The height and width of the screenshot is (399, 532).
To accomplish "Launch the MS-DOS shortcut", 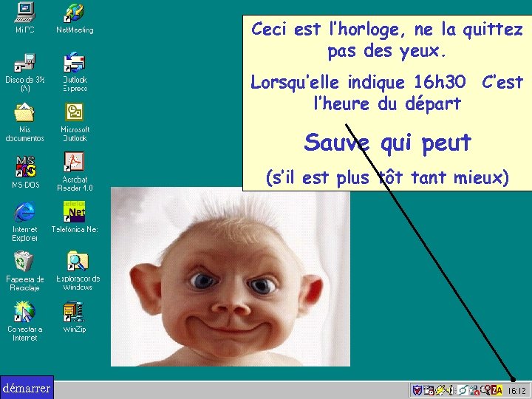I will coord(25,171).
